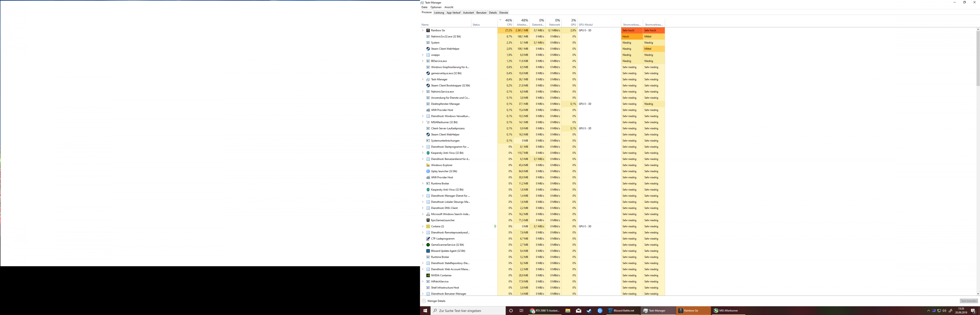Viewport: 980px width, 315px height.
Task: Click the Rainbow Six process icon
Action: click(x=428, y=30)
